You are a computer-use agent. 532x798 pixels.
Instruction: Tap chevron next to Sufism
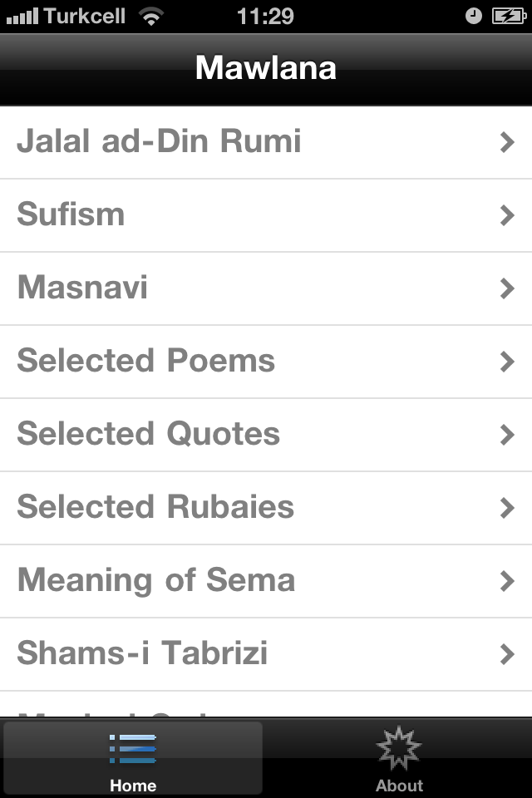coord(507,215)
